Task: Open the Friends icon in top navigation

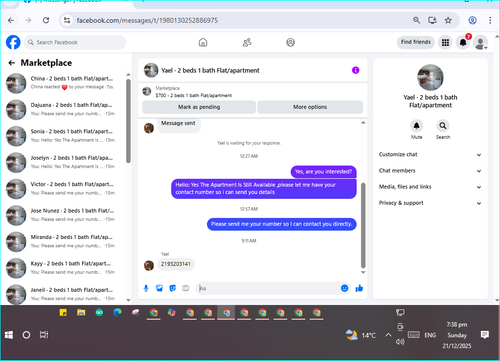Action: (247, 42)
